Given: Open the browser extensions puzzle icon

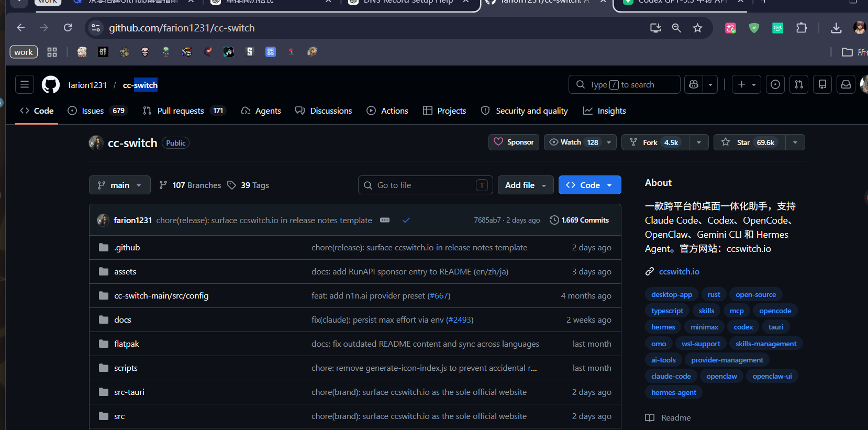Looking at the screenshot, I should point(802,28).
